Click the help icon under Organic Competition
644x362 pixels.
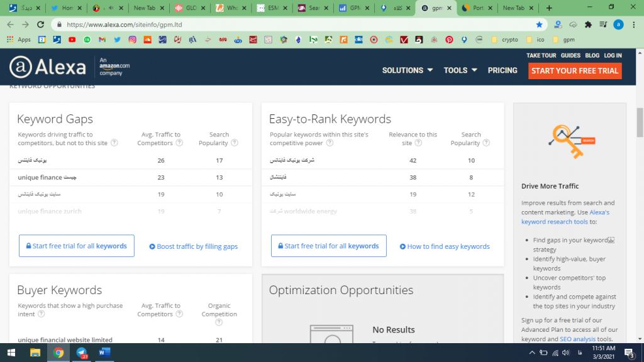(x=219, y=323)
